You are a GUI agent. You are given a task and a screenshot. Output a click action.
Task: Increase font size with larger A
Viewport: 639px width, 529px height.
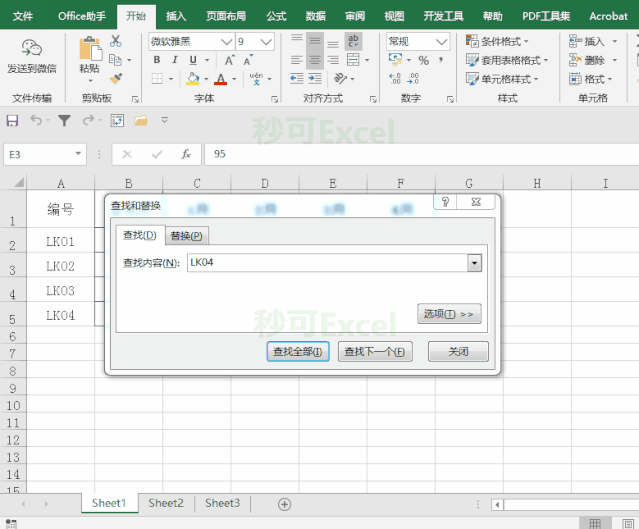point(229,60)
